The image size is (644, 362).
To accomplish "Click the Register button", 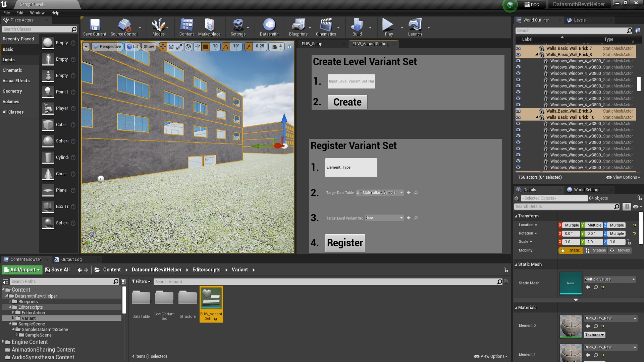I will [345, 243].
